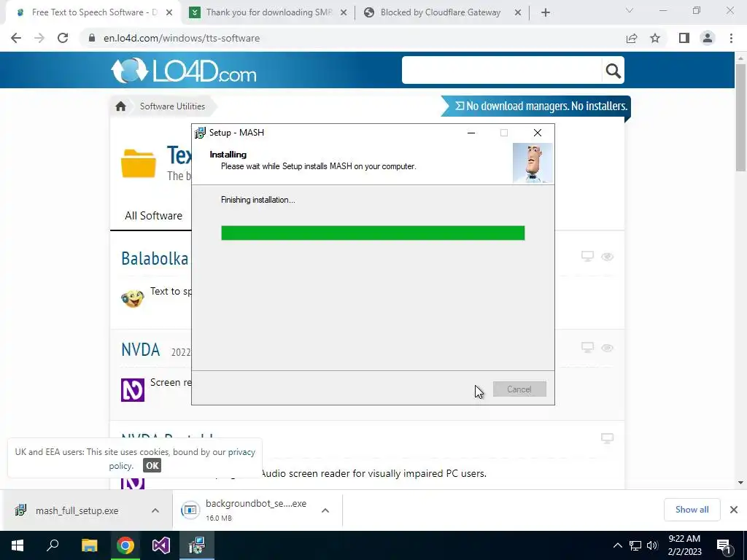Close the Blocked by Cloudflare Gateway tab
This screenshot has height=560, width=747.
tap(518, 13)
